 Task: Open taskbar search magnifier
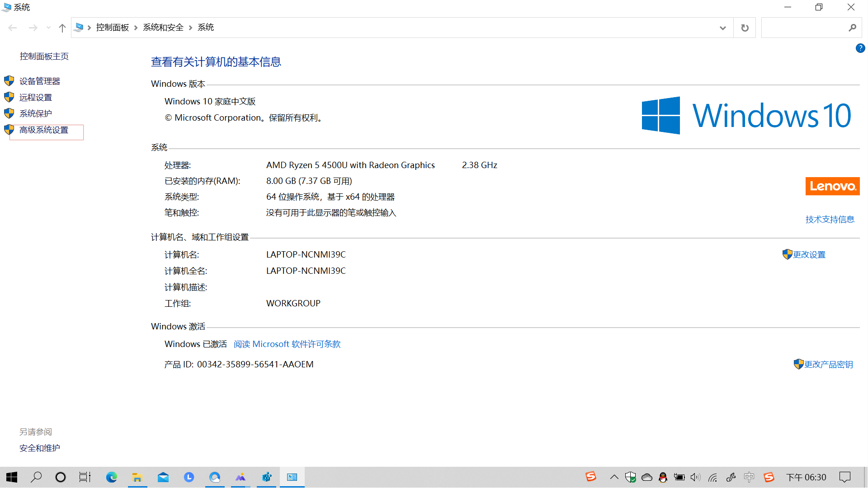click(x=36, y=477)
